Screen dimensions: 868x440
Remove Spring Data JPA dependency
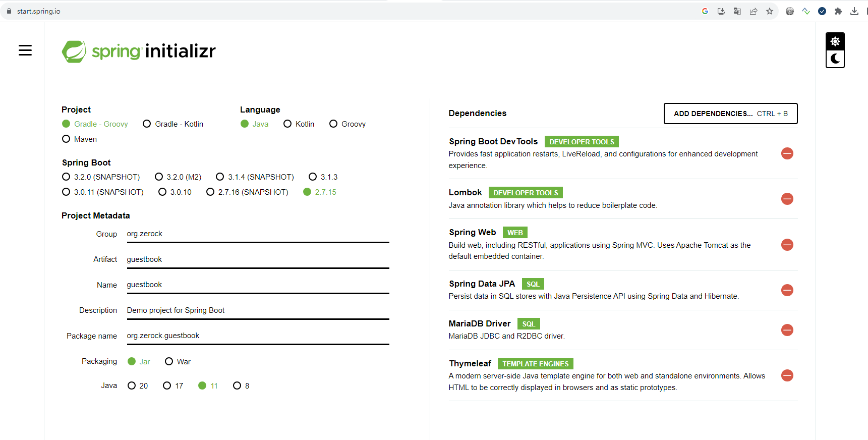click(x=787, y=290)
